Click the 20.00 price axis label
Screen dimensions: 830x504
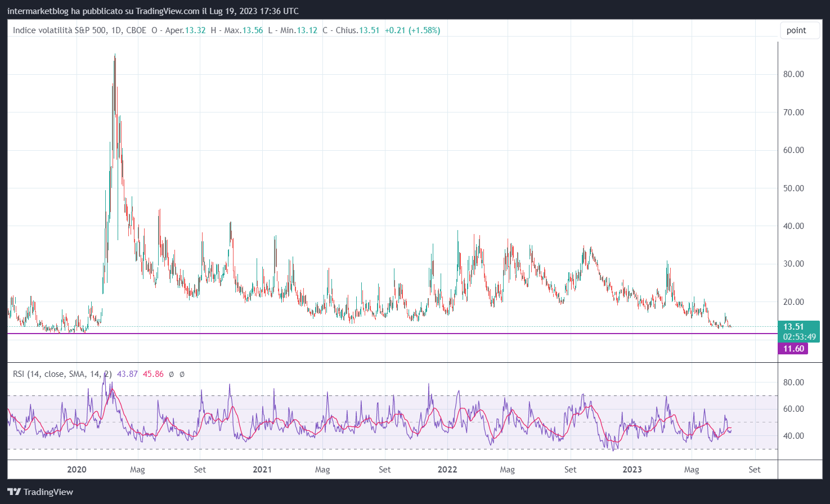[793, 302]
